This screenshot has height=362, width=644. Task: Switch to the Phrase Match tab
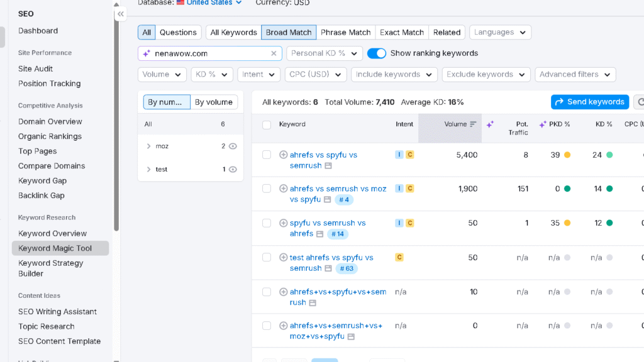346,32
